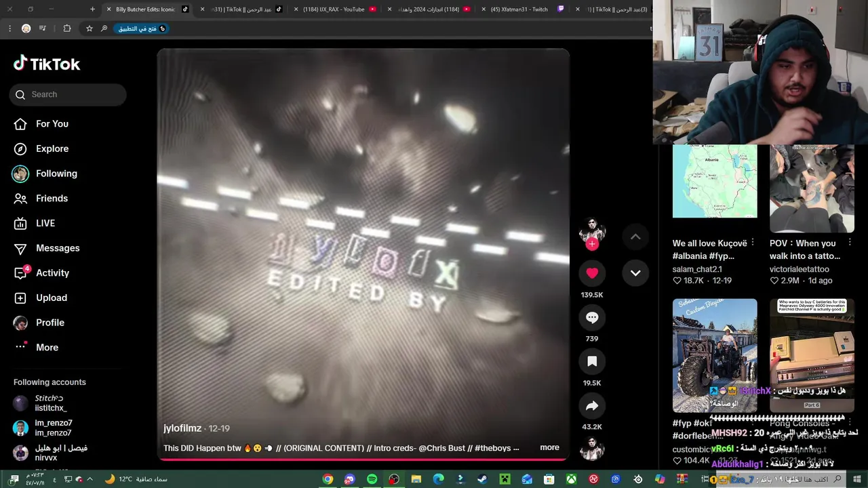Focus the TikTok Search field
The image size is (868, 488).
[x=68, y=94]
